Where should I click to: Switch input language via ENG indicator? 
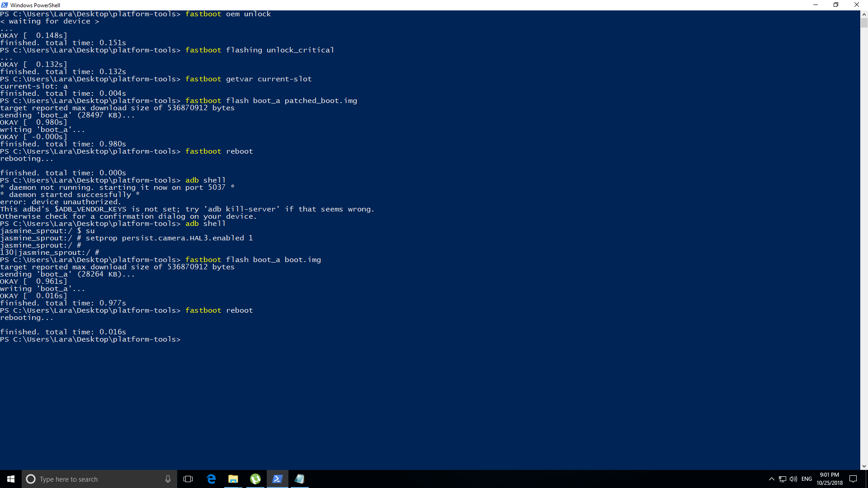807,479
